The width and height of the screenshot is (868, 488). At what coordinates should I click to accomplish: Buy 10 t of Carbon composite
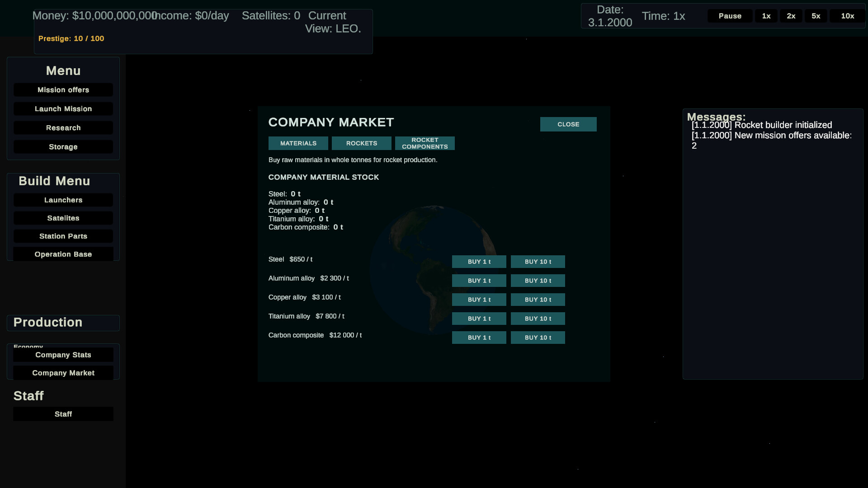(x=538, y=338)
